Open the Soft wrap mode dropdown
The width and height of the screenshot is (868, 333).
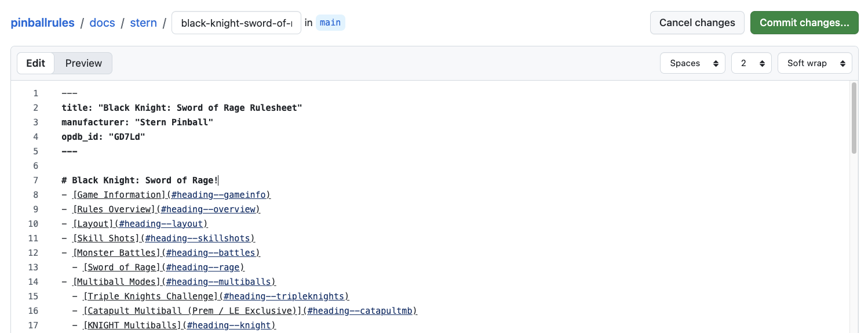click(815, 63)
